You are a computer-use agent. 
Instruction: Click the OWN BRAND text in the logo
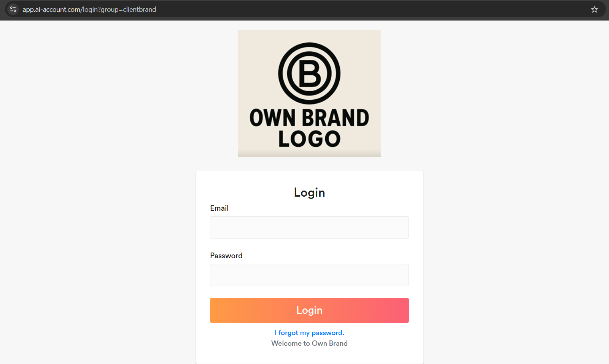309,118
